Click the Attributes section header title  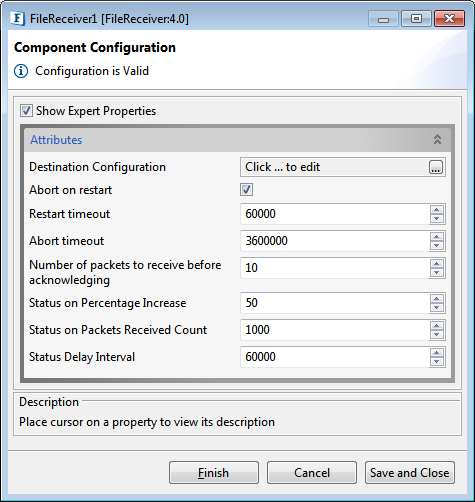click(x=56, y=140)
